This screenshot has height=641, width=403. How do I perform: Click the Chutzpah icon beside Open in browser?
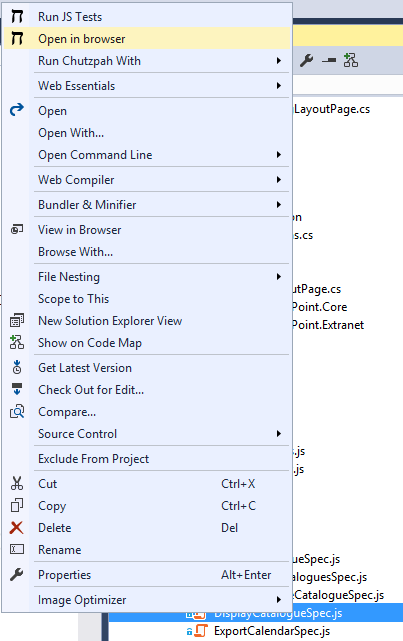(x=17, y=39)
